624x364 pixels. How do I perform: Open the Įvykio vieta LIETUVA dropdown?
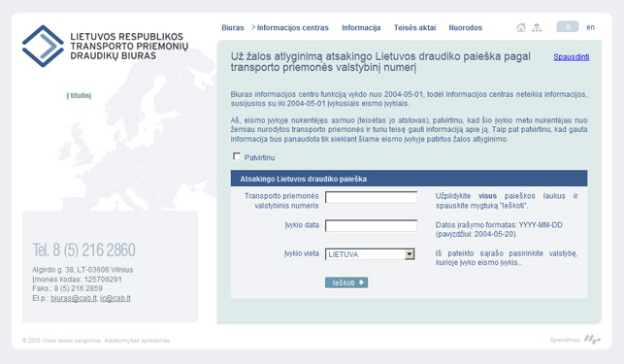click(370, 254)
